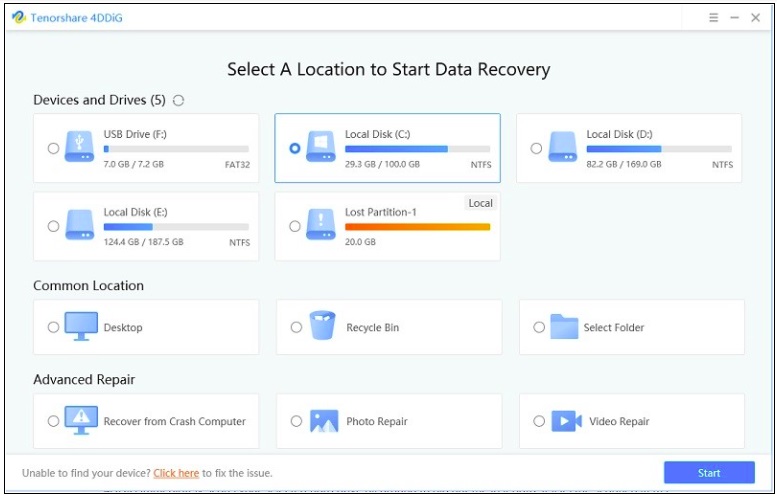
Task: Click the 'Local Disk (C:)' label
Action: 377,134
